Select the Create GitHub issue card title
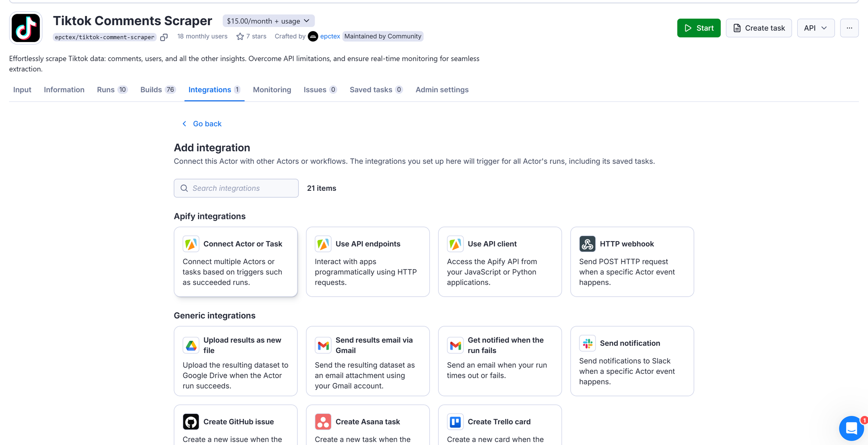Viewport: 868px width, 445px height. [x=239, y=422]
